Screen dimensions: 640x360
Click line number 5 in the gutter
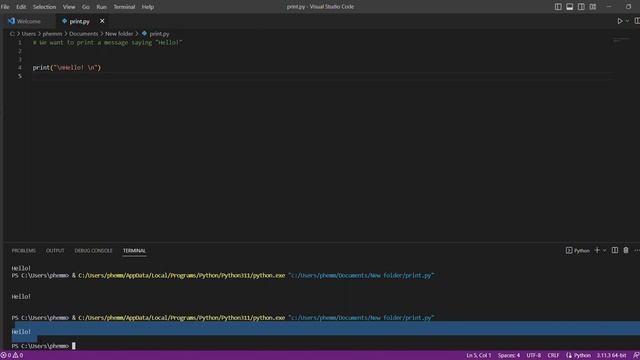(x=20, y=76)
